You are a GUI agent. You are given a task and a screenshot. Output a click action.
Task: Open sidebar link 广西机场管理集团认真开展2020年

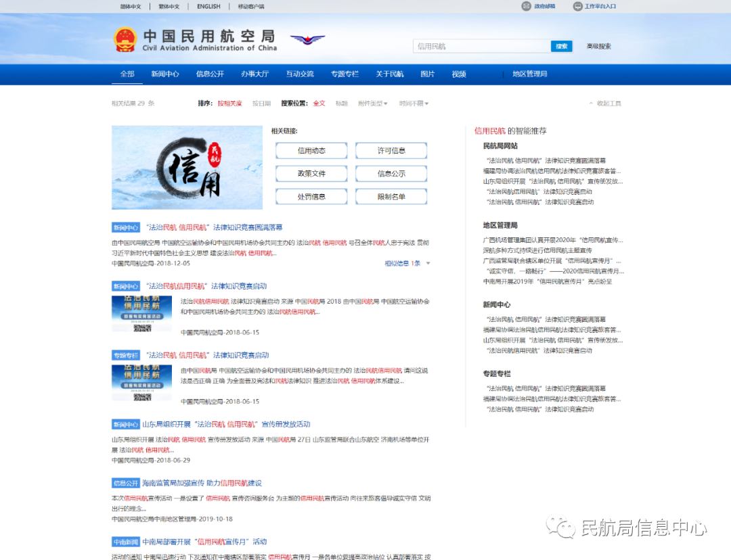tap(553, 240)
